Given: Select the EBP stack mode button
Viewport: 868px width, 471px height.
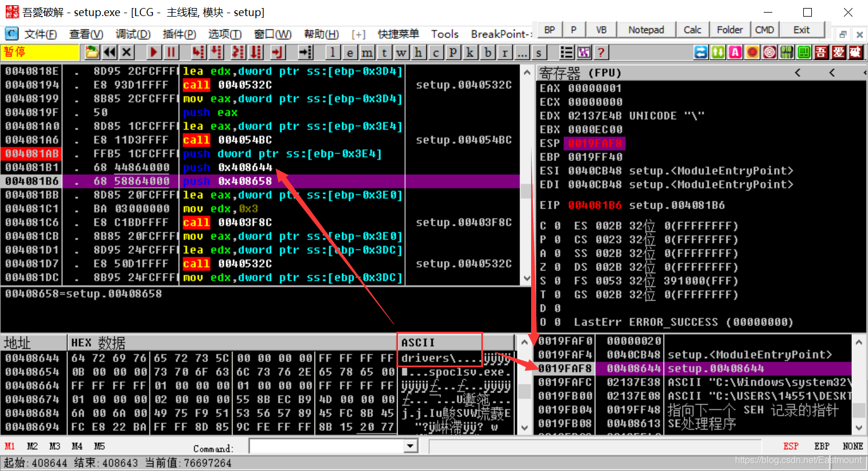Looking at the screenshot, I should pyautogui.click(x=822, y=446).
